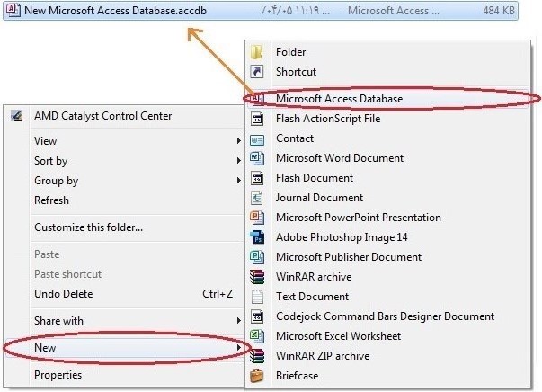Open the Share with submenu arrow

pos(239,321)
